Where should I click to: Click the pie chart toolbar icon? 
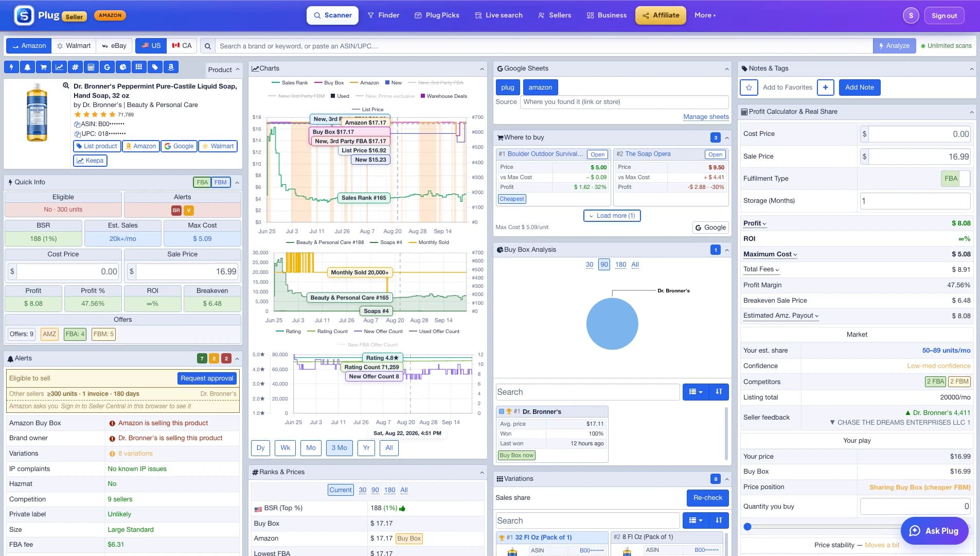(123, 67)
